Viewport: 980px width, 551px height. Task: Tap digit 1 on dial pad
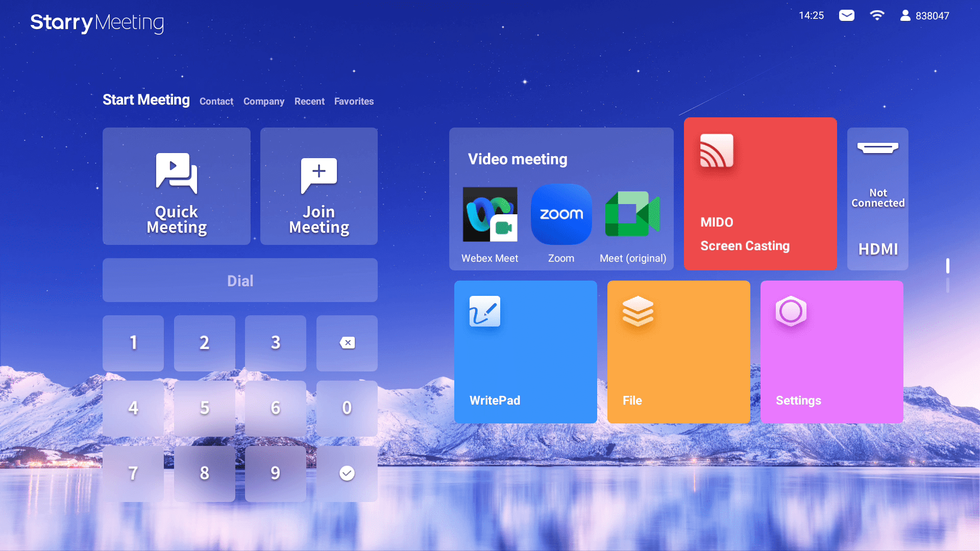pyautogui.click(x=133, y=343)
